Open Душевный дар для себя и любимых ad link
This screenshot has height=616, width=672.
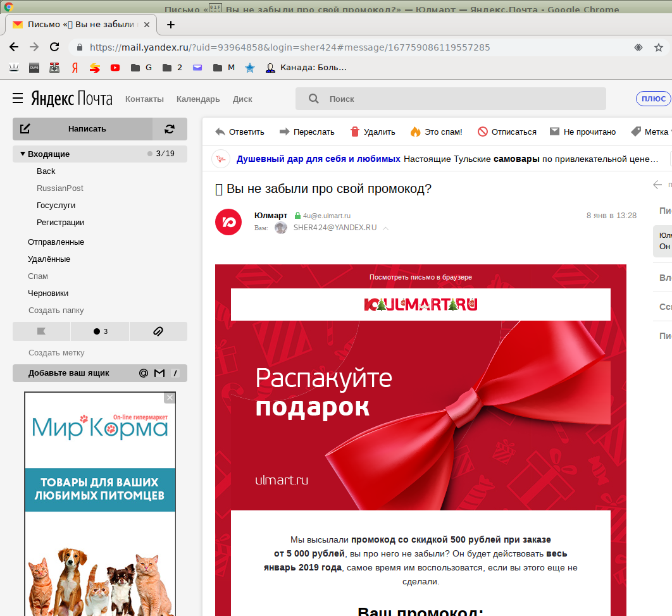pyautogui.click(x=318, y=159)
